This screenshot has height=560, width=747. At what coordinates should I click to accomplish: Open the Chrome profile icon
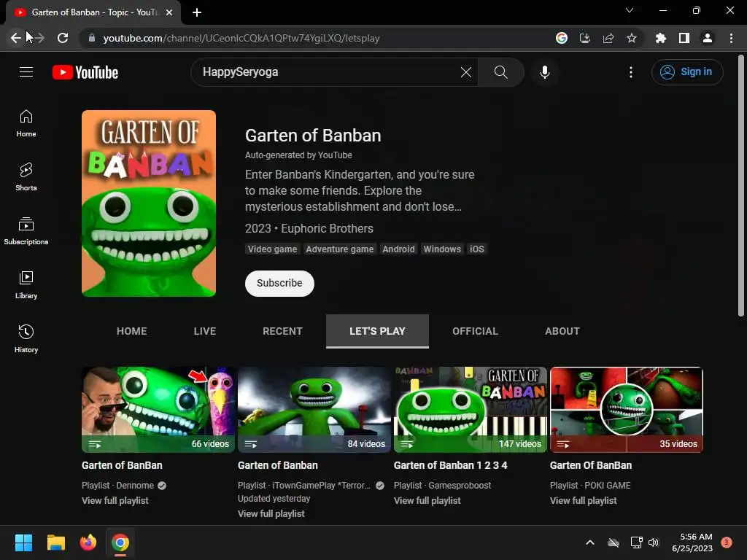[x=708, y=38]
